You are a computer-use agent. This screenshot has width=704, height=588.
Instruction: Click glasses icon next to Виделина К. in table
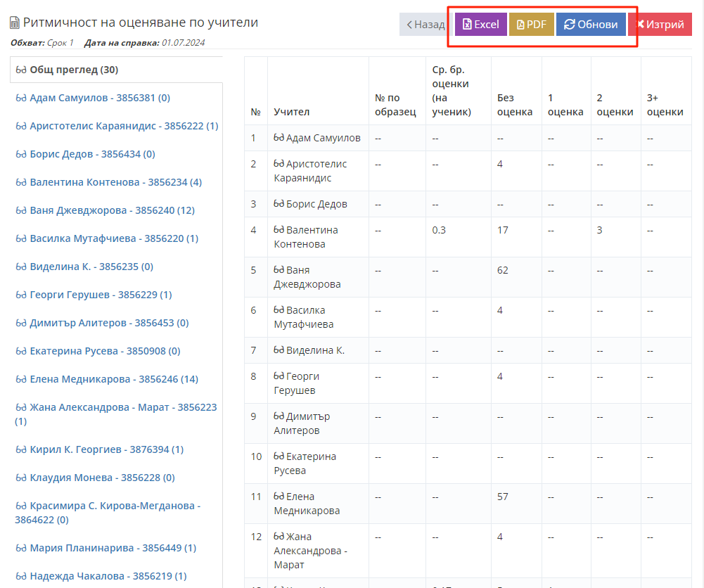(279, 350)
